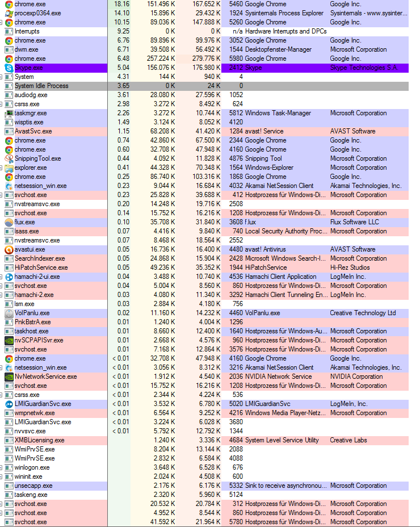Click the hamachi-2-ui.exe blue icon

(x=9, y=277)
